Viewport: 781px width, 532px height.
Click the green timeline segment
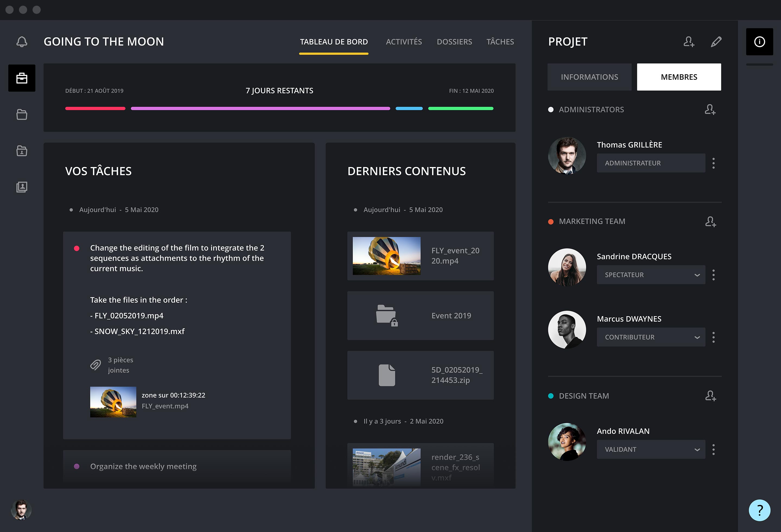coord(461,108)
